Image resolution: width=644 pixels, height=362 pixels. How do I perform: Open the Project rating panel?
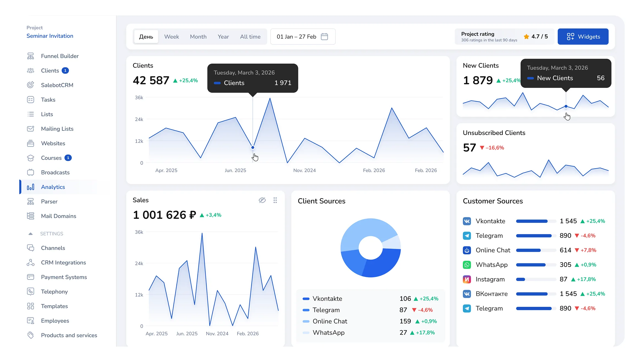coord(504,37)
